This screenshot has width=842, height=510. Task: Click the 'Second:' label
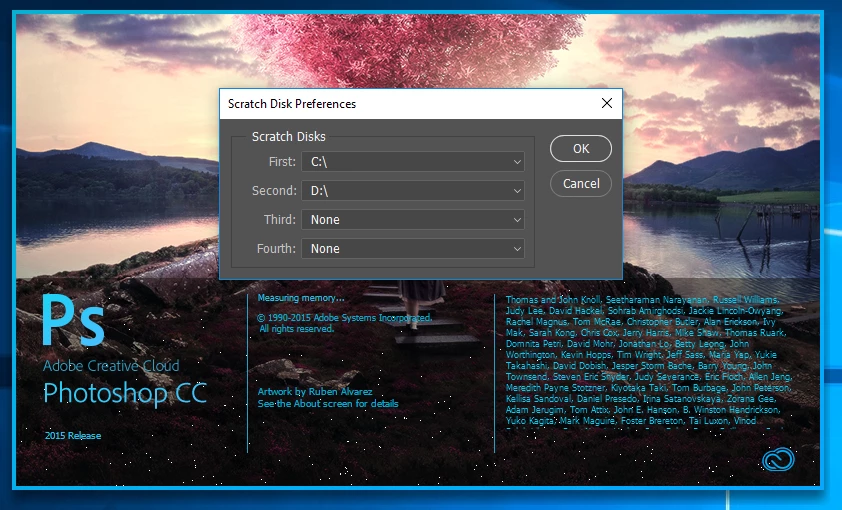click(274, 191)
